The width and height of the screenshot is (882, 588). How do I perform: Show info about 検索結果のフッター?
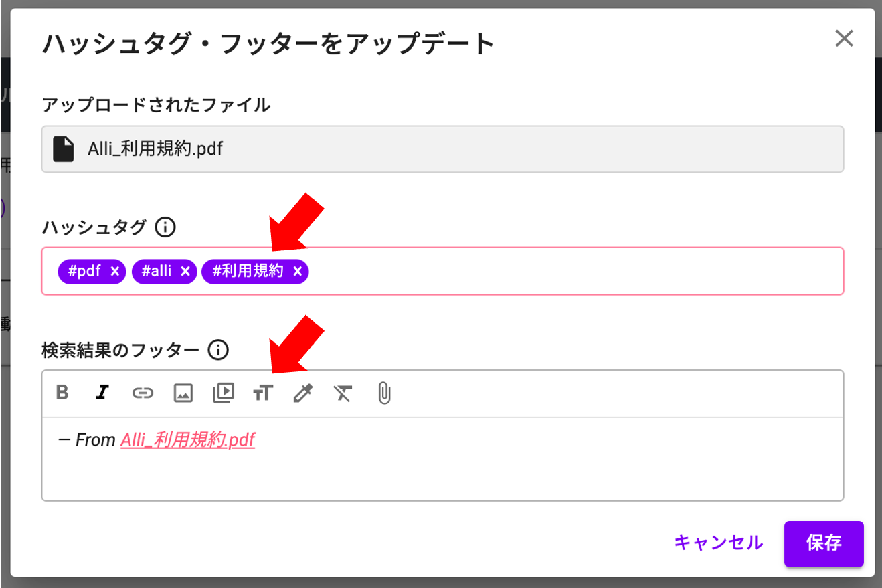(x=218, y=349)
